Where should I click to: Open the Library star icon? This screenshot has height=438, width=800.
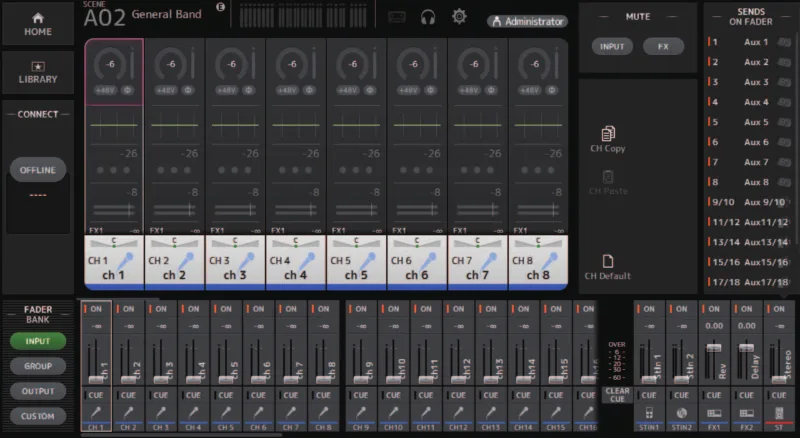[x=38, y=66]
